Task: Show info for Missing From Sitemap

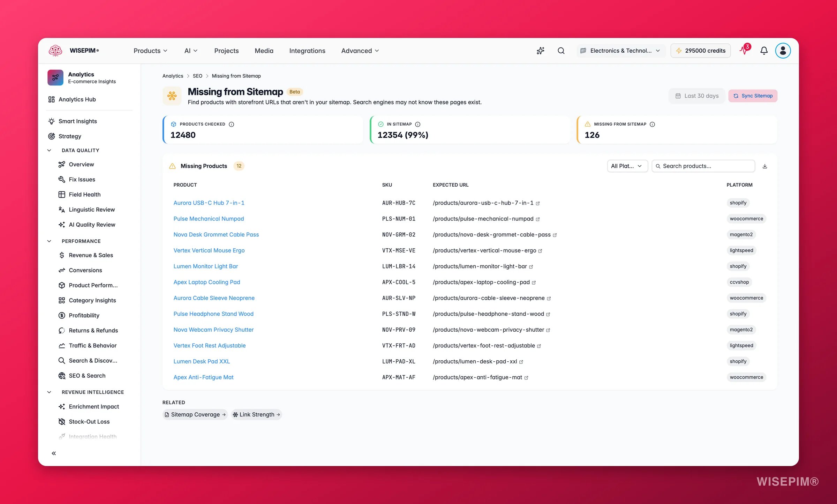Action: tap(652, 124)
